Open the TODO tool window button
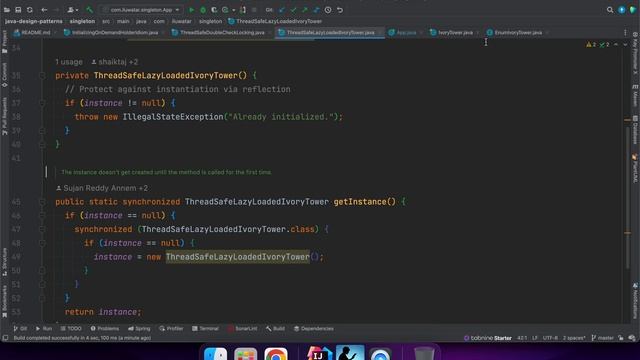Image resolution: width=640 pixels, height=360 pixels. tap(71, 329)
